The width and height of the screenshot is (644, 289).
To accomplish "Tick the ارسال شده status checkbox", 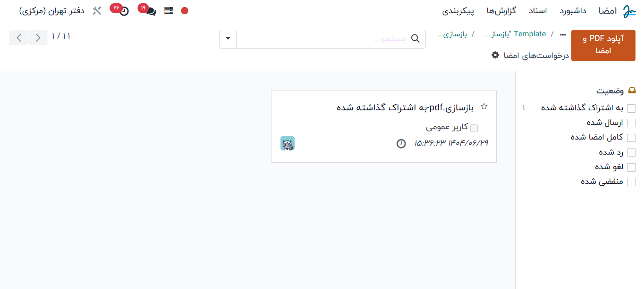I will [631, 123].
